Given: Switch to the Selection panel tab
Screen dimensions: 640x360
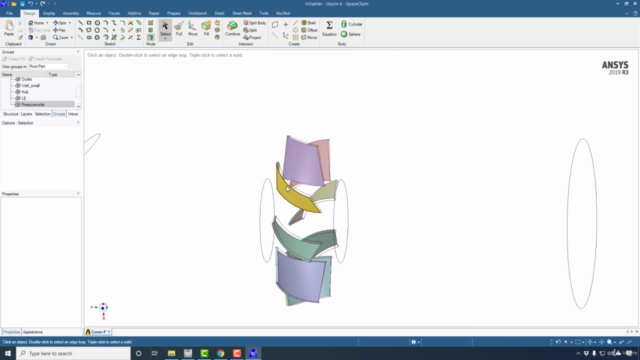Looking at the screenshot, I should [42, 114].
